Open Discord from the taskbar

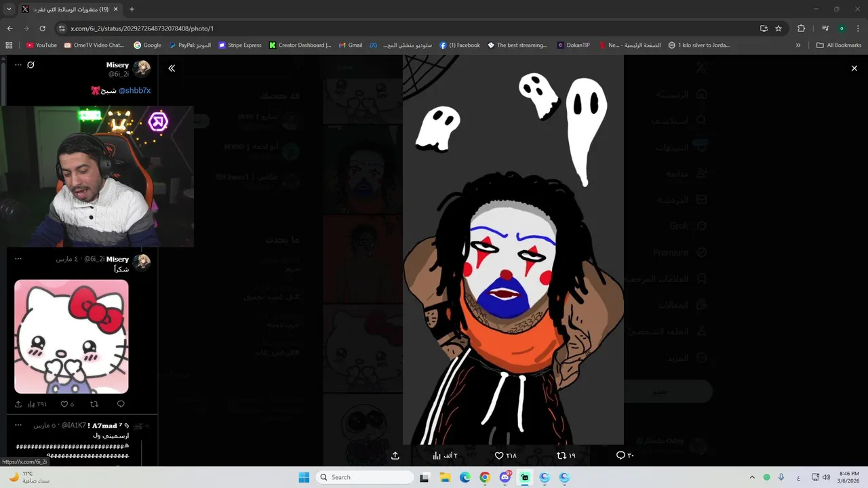click(505, 477)
